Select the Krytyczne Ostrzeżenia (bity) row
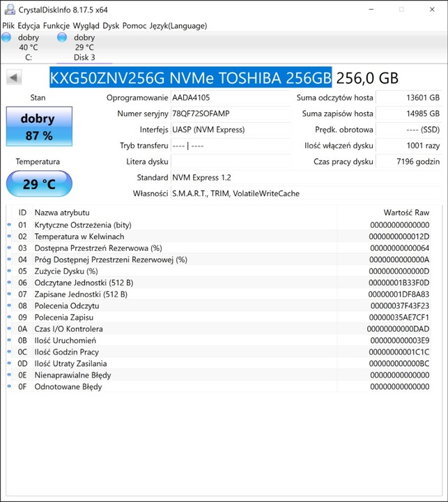Screen dimensions: 448x502 coord(219,225)
